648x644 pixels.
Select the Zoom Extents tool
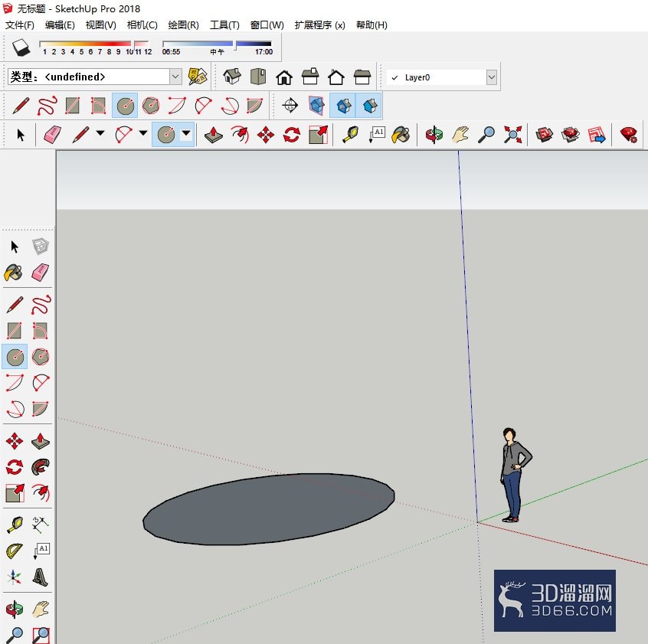(512, 134)
